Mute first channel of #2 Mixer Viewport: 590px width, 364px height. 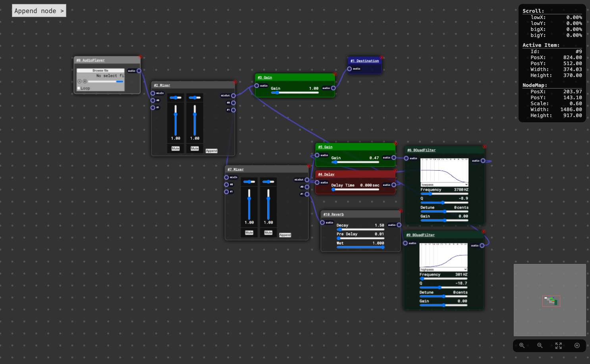[175, 148]
